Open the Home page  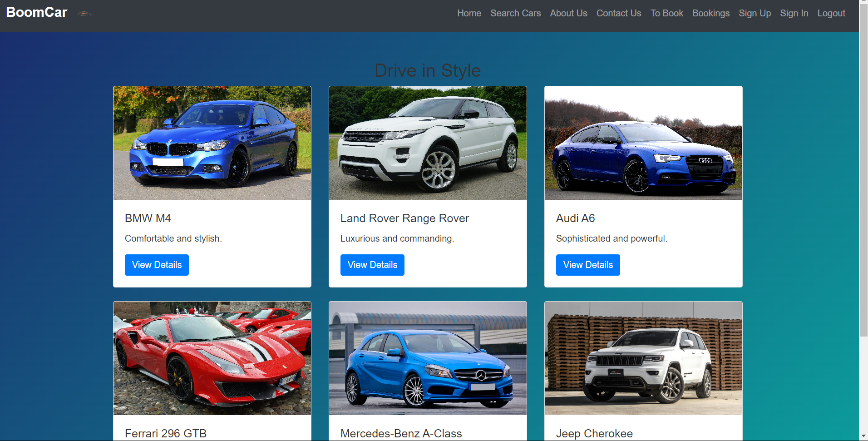(x=469, y=14)
